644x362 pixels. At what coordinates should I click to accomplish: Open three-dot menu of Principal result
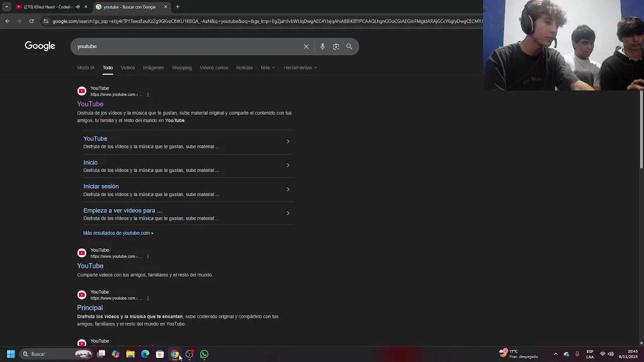tap(147, 298)
